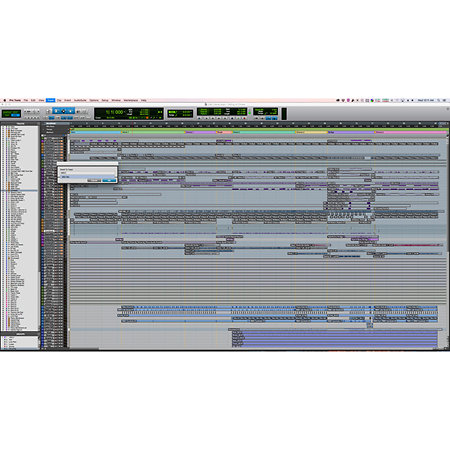Image resolution: width=450 pixels, height=450 pixels.
Task: Select the Selector tool
Action: click(x=63, y=111)
